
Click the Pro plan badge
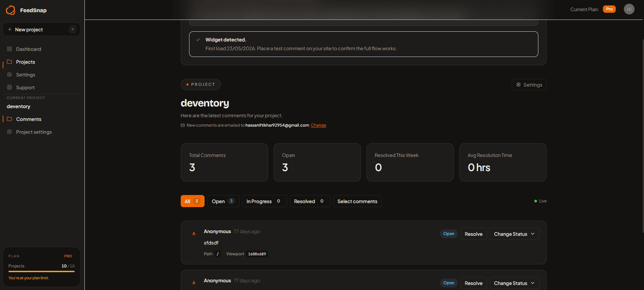[x=609, y=9]
